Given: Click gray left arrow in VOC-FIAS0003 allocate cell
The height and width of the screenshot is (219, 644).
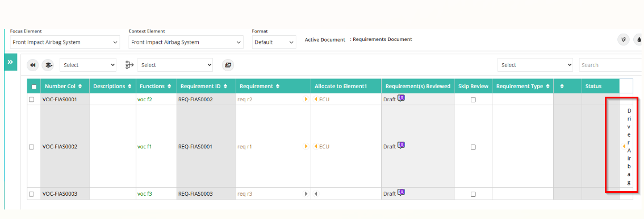Looking at the screenshot, I should [316, 193].
